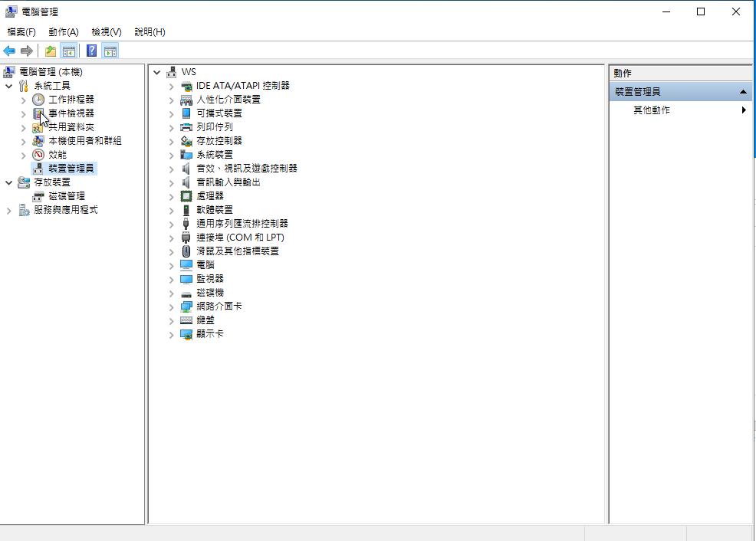Select 事件檢視器 in the left tree

[x=71, y=113]
